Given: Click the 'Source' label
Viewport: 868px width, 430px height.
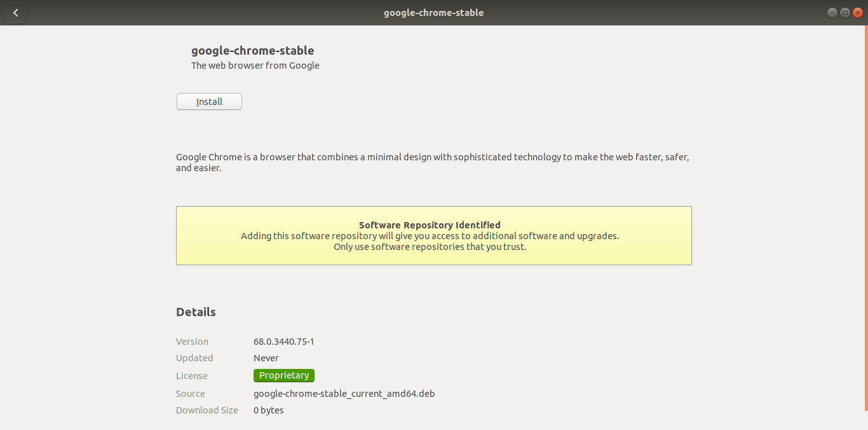Looking at the screenshot, I should click(191, 394).
